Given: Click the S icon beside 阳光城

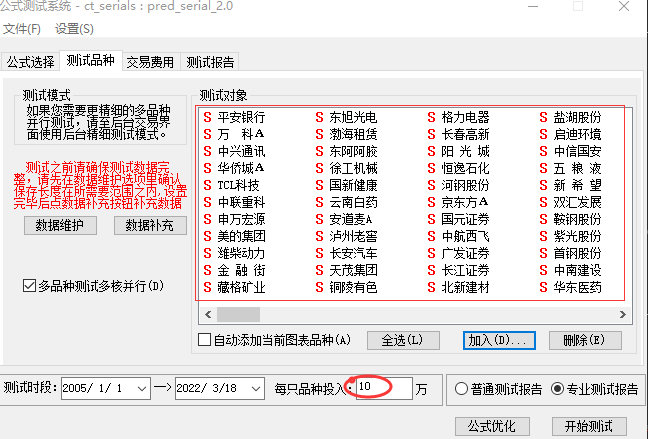Looking at the screenshot, I should click(431, 151).
